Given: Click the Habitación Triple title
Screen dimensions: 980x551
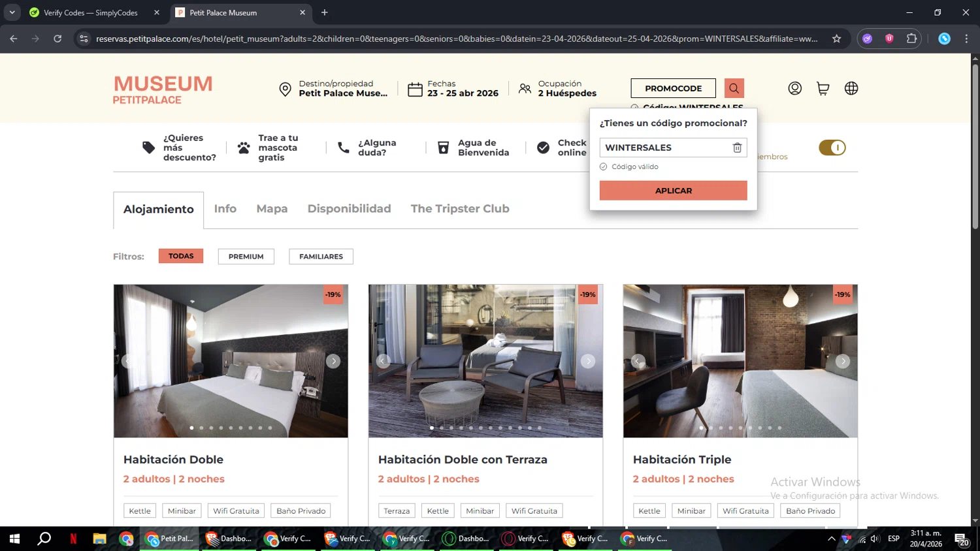Looking at the screenshot, I should coord(682,460).
